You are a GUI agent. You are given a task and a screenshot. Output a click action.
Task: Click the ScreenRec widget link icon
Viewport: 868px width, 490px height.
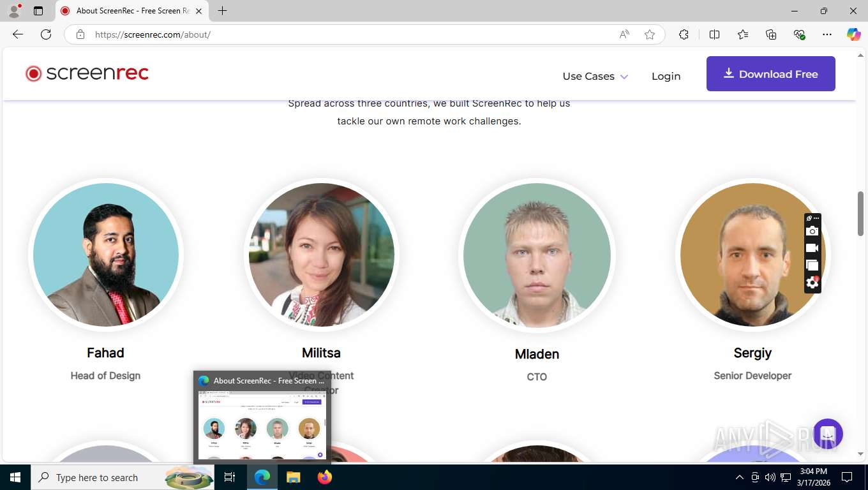pyautogui.click(x=809, y=218)
